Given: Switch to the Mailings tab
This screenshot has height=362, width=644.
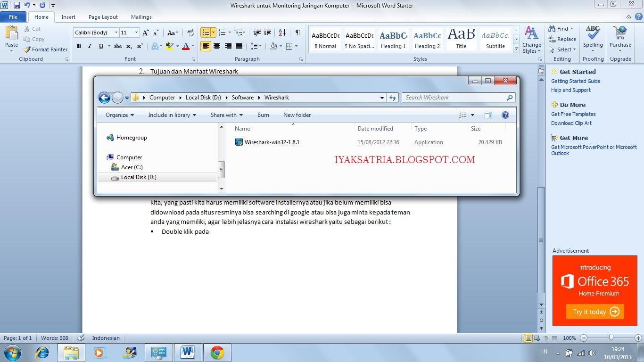Looking at the screenshot, I should [x=141, y=17].
